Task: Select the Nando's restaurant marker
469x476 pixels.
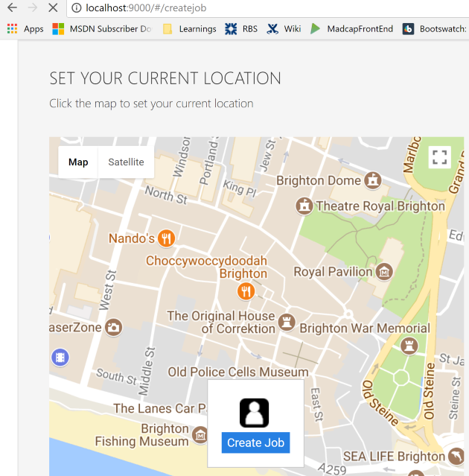Action: (166, 238)
